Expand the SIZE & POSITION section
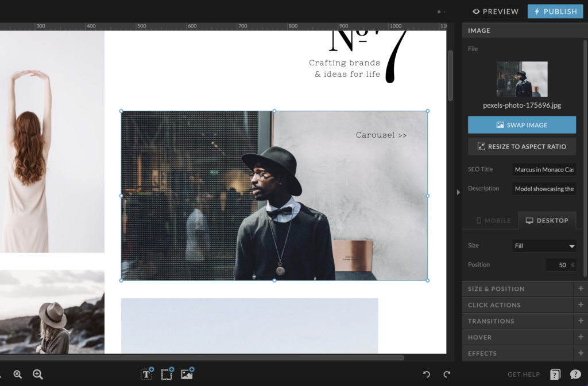 (580, 288)
